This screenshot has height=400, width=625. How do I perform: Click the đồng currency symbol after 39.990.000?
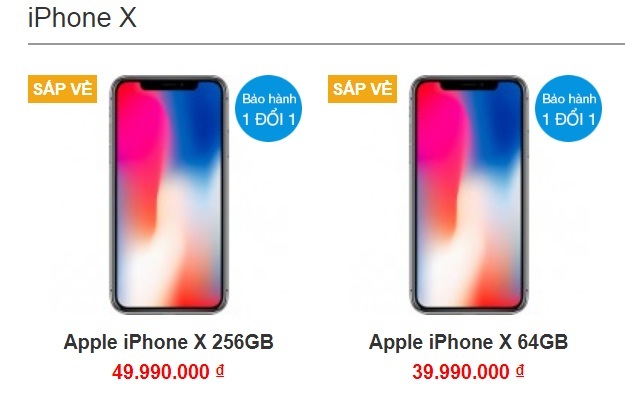520,371
